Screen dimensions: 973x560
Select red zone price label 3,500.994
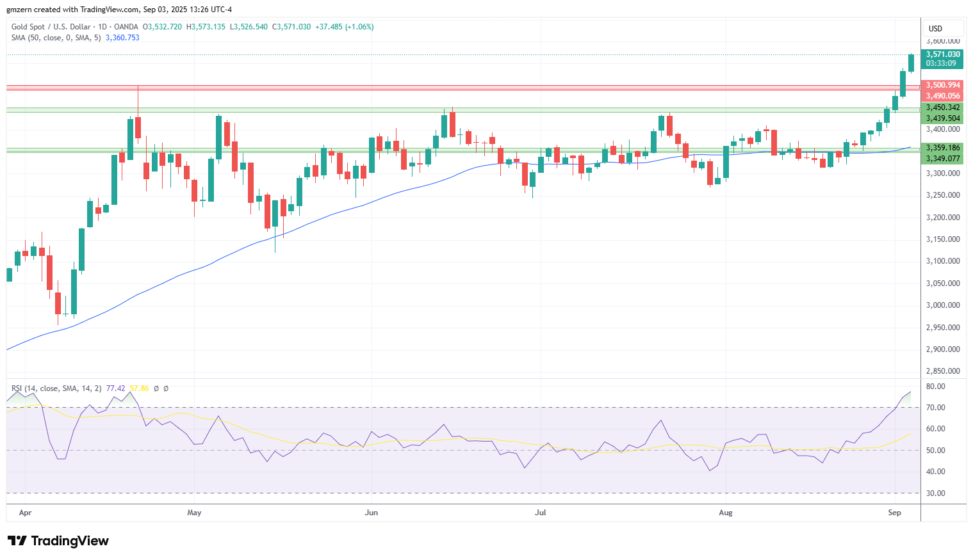coord(943,85)
